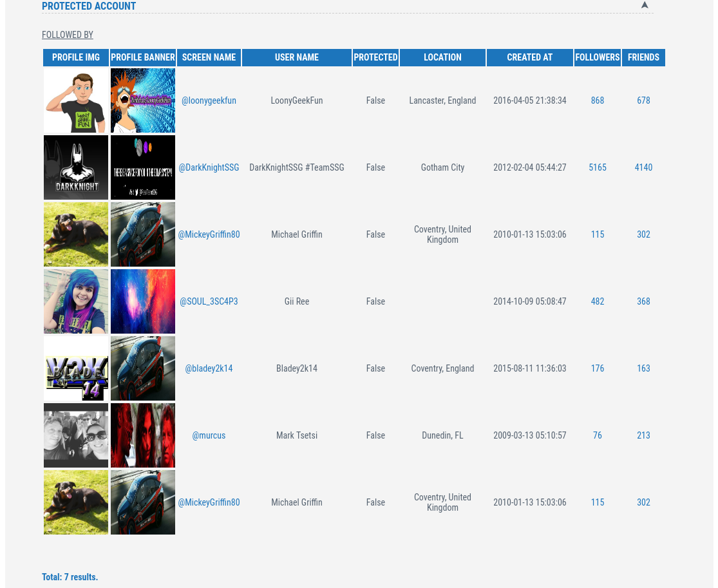View LoonyGeekFun's binary code profile banner

click(143, 100)
